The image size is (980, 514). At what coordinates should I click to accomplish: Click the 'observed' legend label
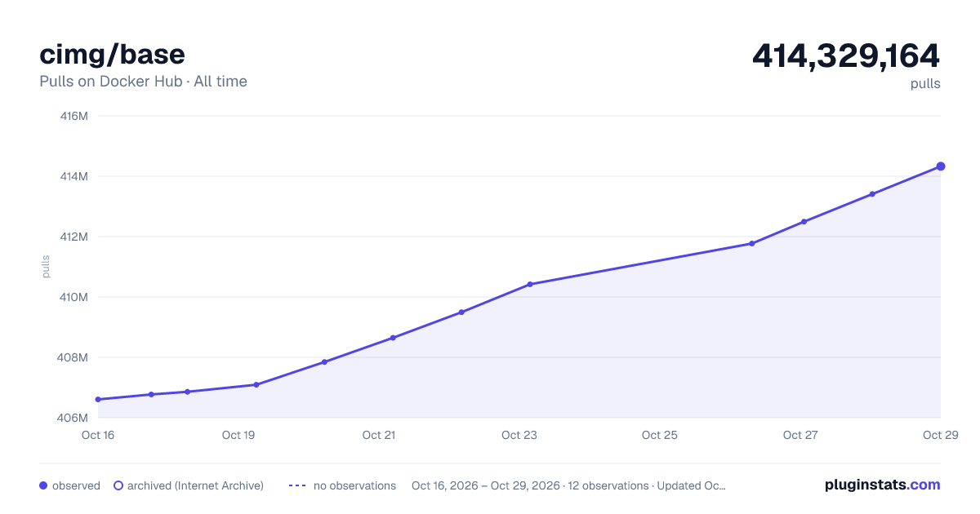coord(76,485)
